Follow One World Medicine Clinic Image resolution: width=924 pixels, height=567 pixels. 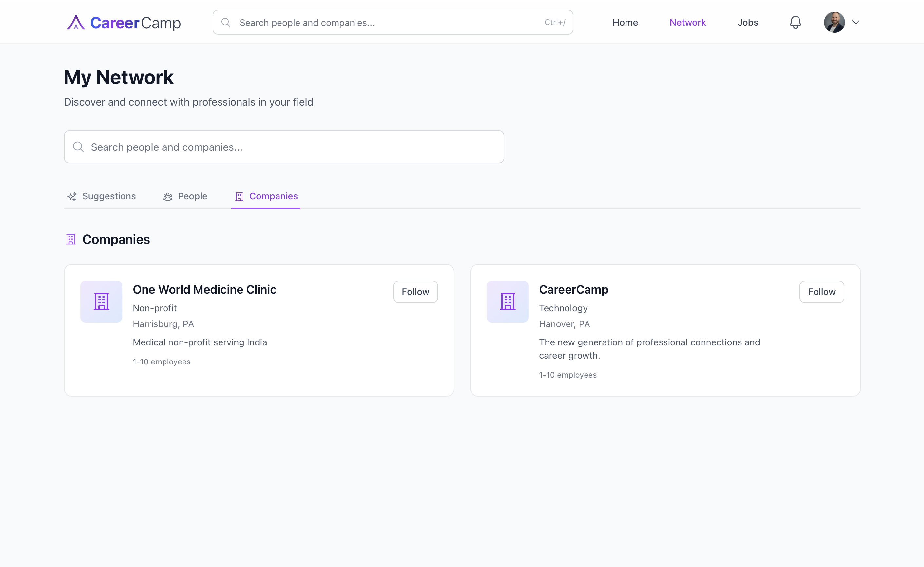[415, 292]
